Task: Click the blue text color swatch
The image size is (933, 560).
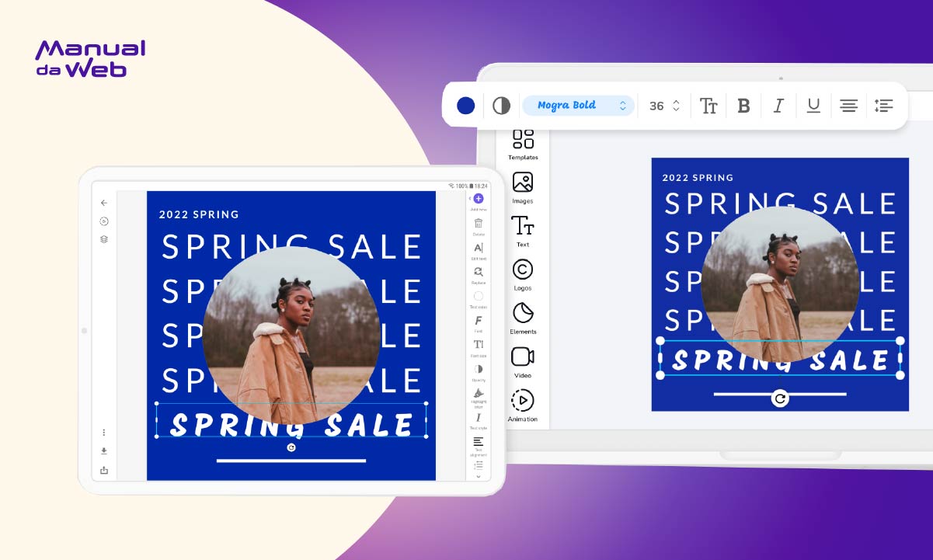Action: coord(466,106)
